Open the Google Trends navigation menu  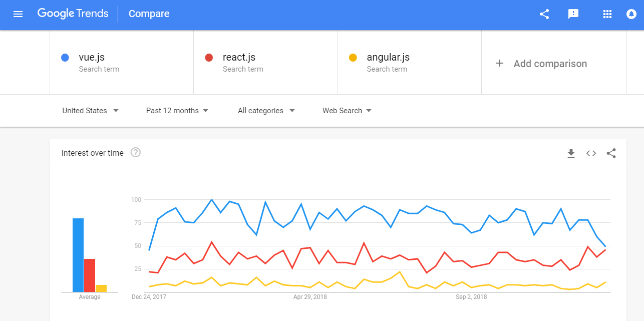[x=18, y=14]
